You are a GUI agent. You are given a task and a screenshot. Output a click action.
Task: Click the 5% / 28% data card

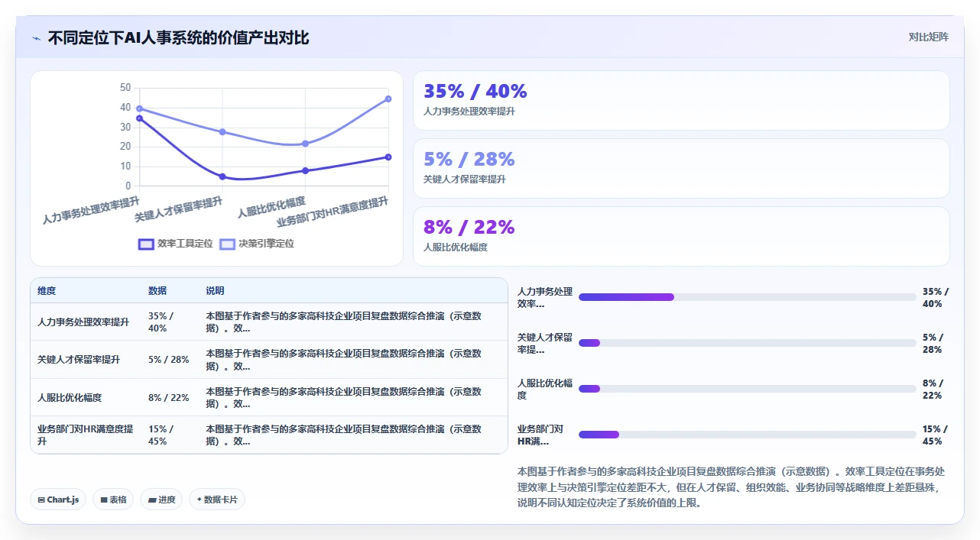tap(681, 169)
